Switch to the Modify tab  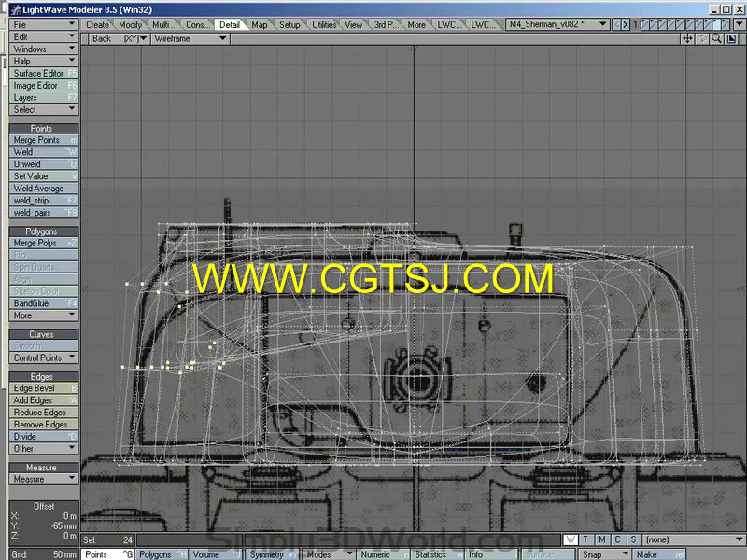point(130,25)
